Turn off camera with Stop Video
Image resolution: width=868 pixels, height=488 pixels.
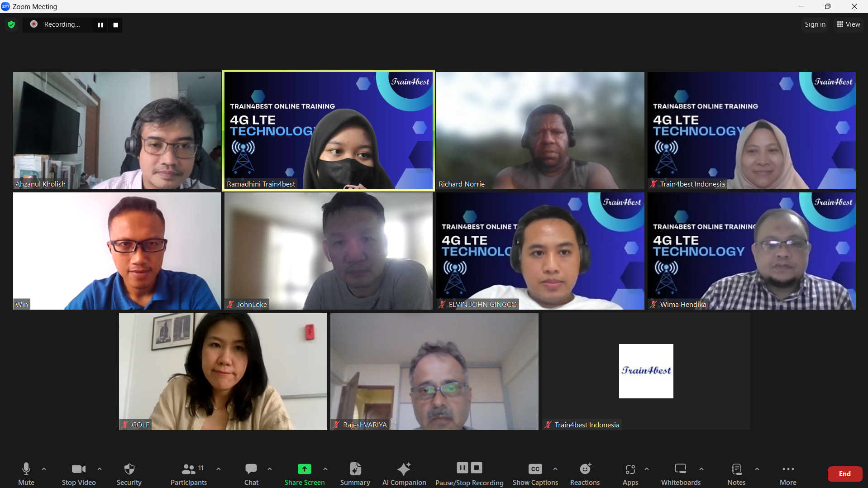click(x=79, y=474)
